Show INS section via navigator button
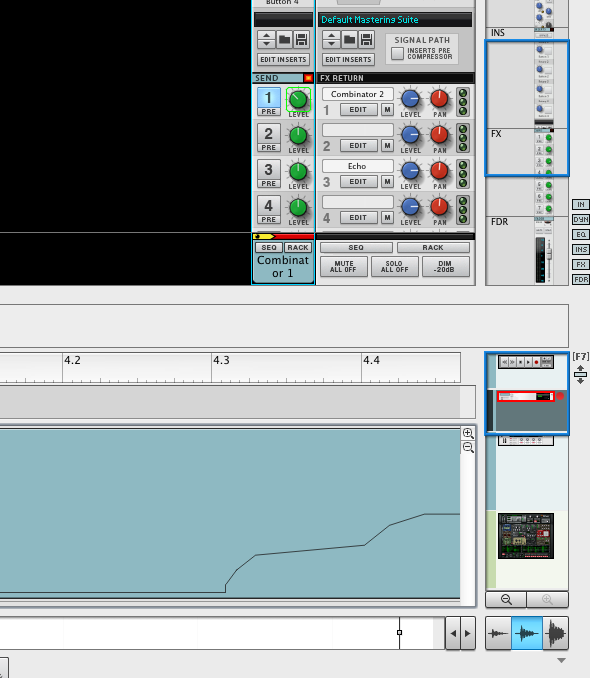This screenshot has height=678, width=590. tap(580, 249)
